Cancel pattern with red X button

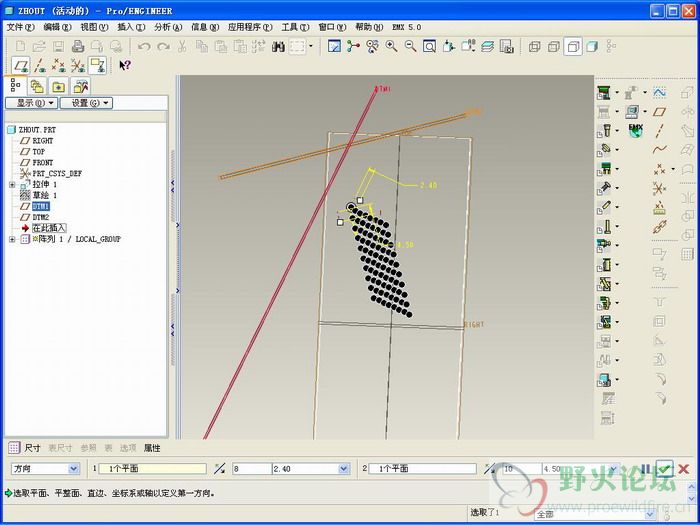coord(683,469)
